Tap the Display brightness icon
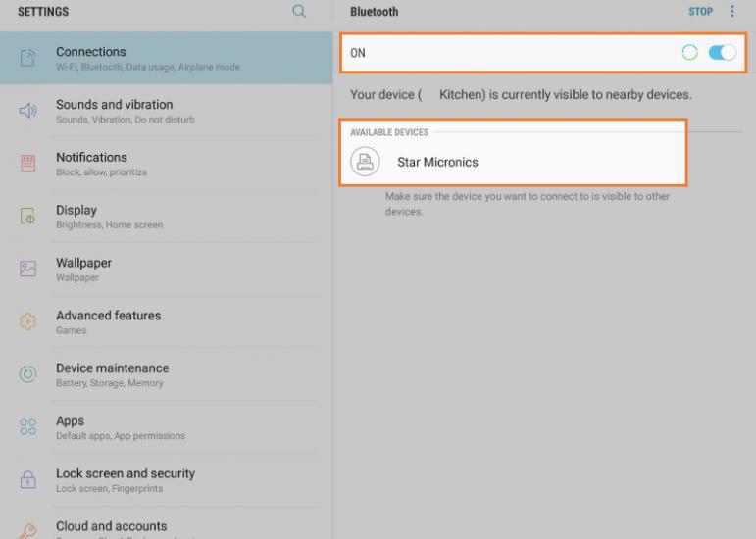 pos(28,217)
